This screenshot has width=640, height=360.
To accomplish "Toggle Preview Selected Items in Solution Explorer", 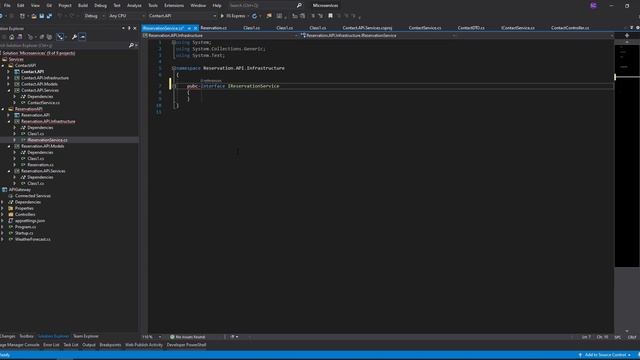I will (82, 37).
